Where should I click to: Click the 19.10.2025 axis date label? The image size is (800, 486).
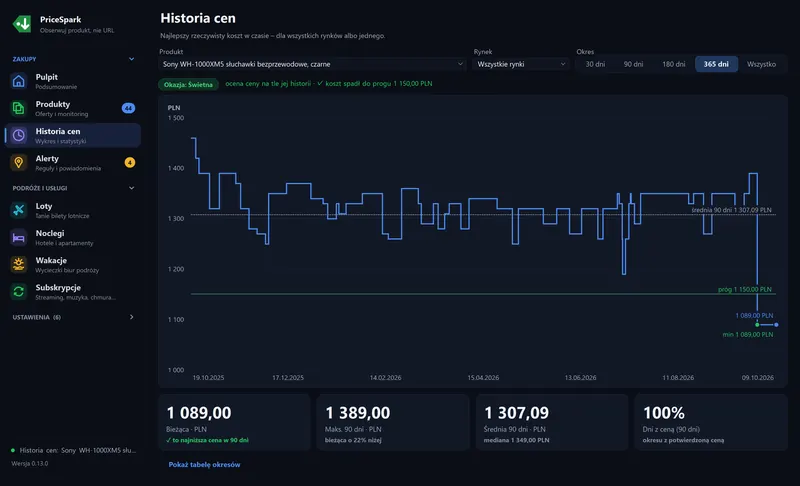pyautogui.click(x=208, y=378)
